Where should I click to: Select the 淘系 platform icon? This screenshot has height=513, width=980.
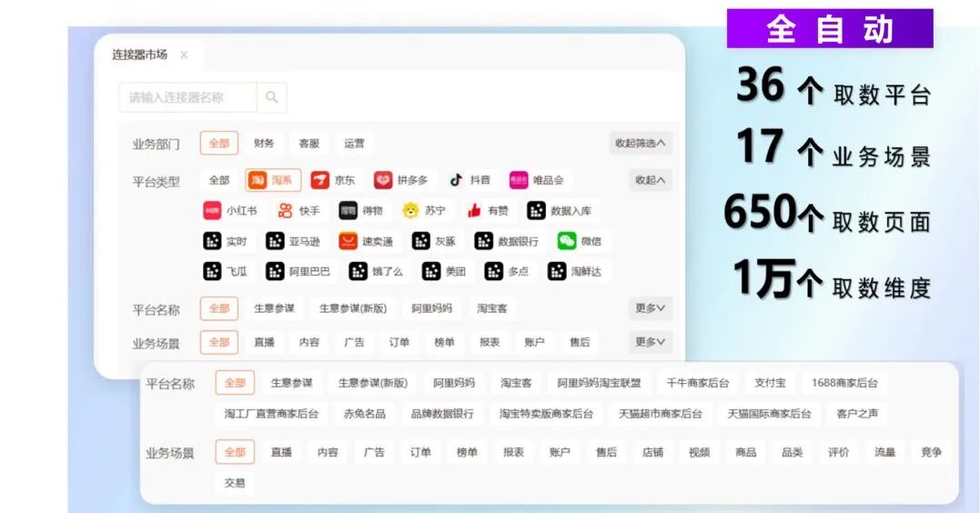(x=257, y=180)
